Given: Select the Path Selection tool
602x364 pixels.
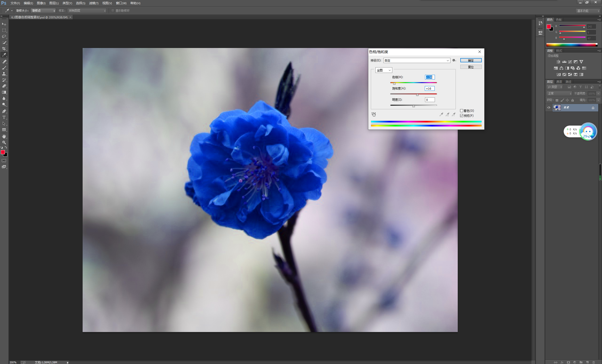Looking at the screenshot, I should point(4,123).
